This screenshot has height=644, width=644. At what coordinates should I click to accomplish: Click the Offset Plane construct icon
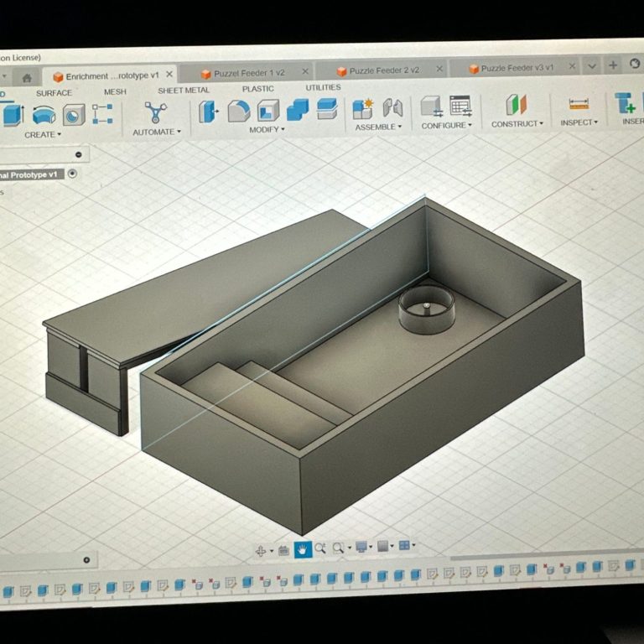pyautogui.click(x=516, y=106)
